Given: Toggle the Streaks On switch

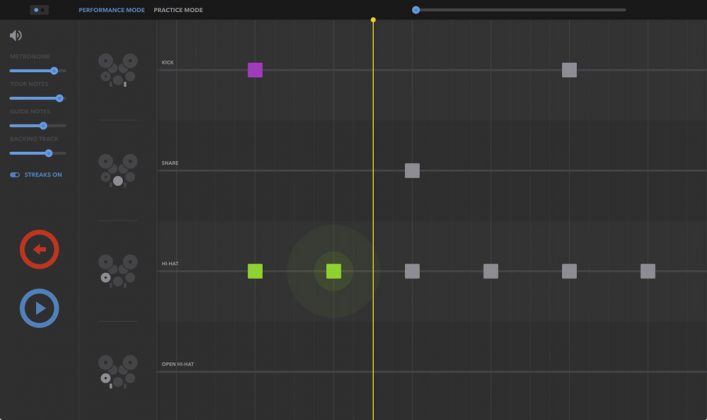Looking at the screenshot, I should 15,175.
